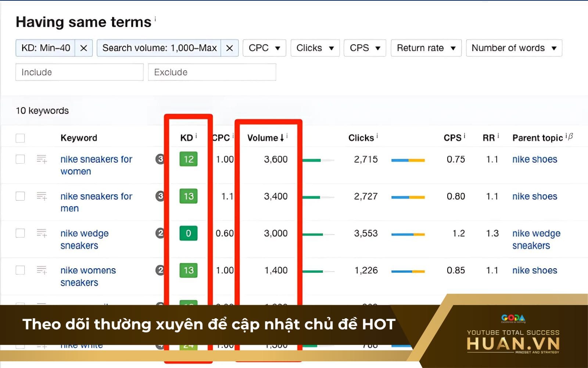588x368 pixels.
Task: Click word-count badge for nike sneakers for women
Action: [159, 159]
